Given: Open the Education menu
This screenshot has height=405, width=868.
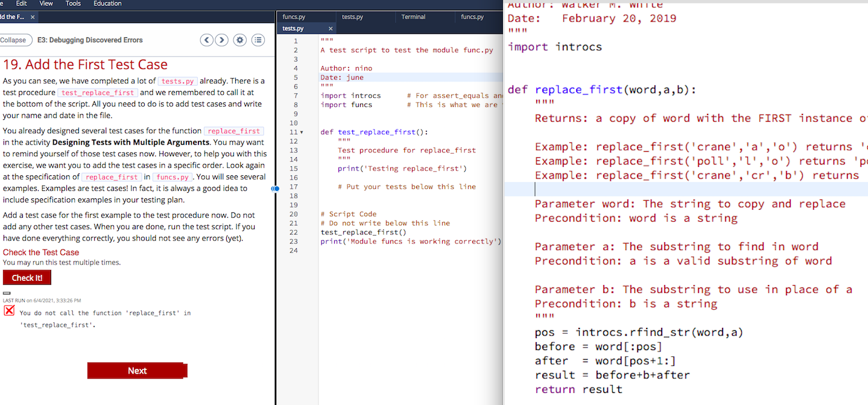Looking at the screenshot, I should (x=107, y=4).
